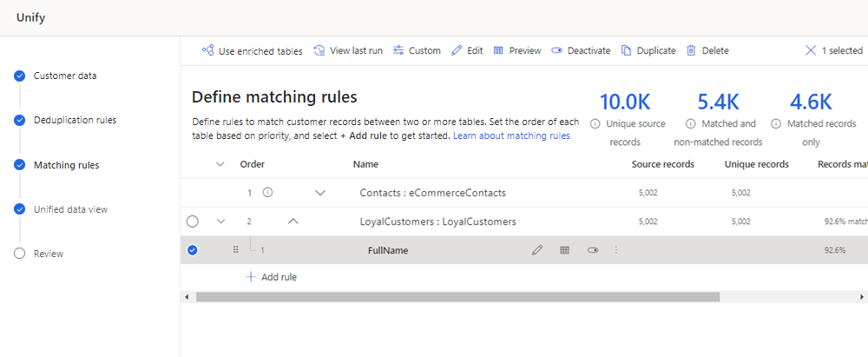The width and height of the screenshot is (868, 357).
Task: Move LoyalCustomers table up in order
Action: click(x=293, y=221)
